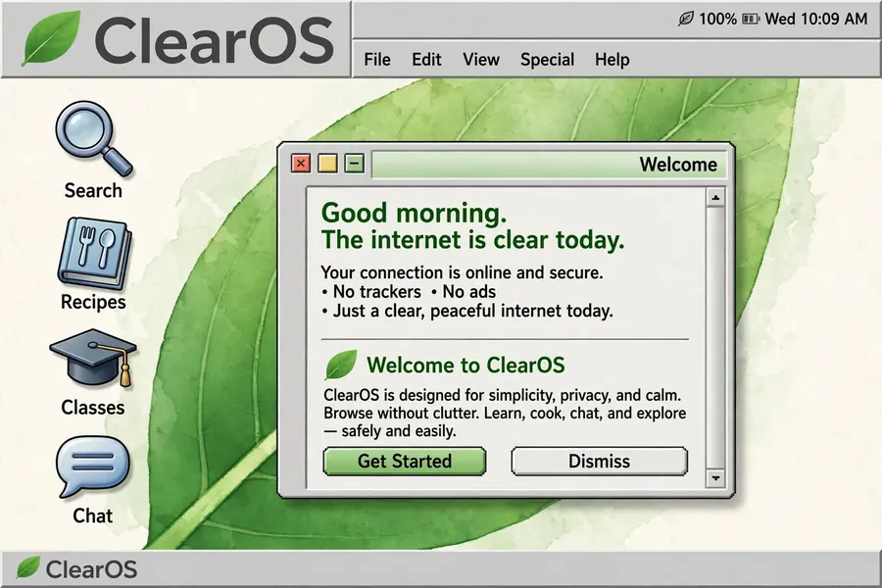Screen dimensions: 882x588
Task: Click the yellow button on Welcome window
Action: tap(328, 164)
